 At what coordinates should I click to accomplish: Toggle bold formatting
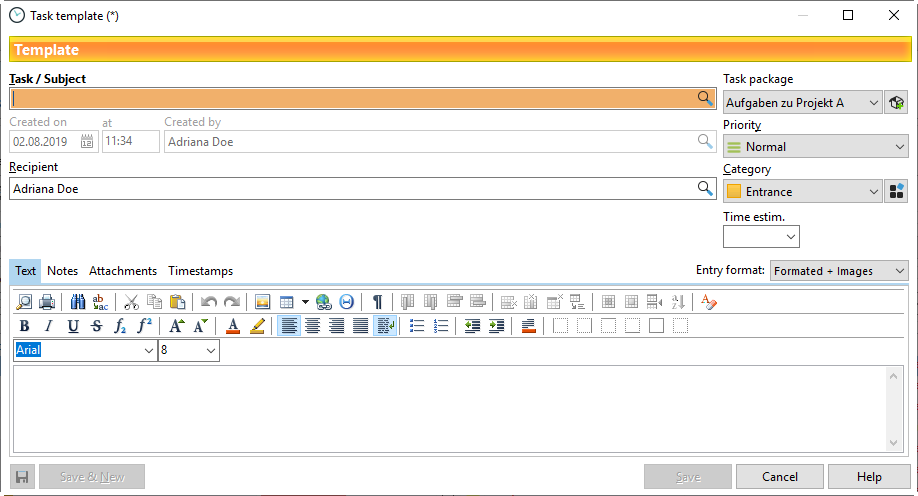[x=24, y=326]
